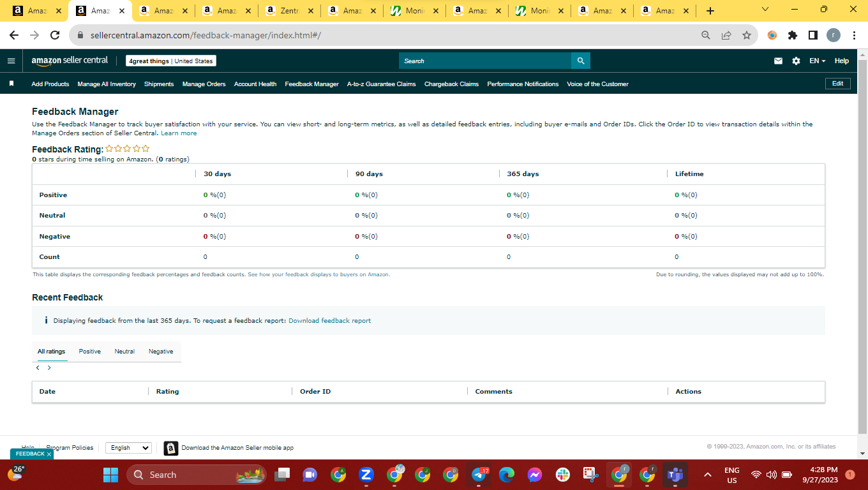Click the Edit button in navigation bar
Screen dimensions: 868x490
tap(837, 84)
